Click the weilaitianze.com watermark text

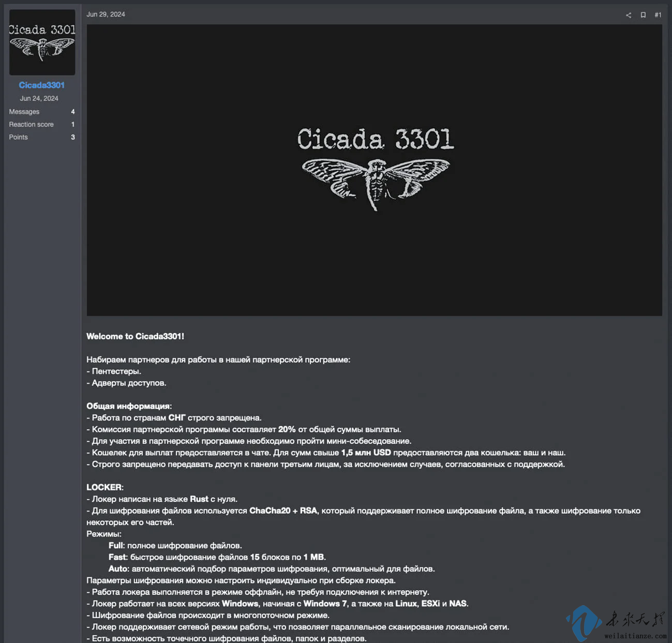[x=635, y=636]
